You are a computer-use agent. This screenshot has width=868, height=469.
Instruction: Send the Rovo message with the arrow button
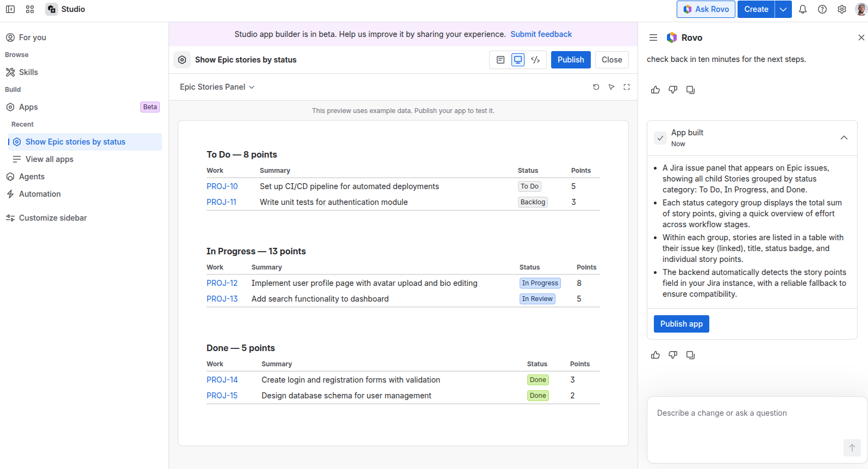point(852,448)
